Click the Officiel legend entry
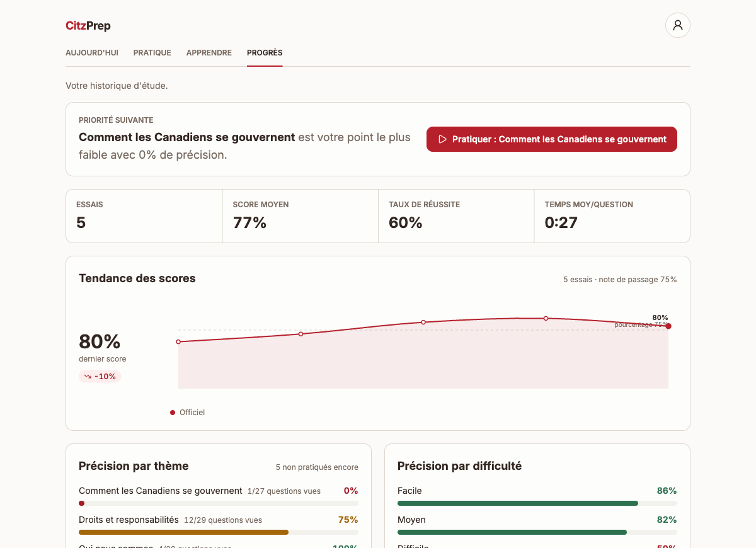756x548 pixels. click(188, 413)
